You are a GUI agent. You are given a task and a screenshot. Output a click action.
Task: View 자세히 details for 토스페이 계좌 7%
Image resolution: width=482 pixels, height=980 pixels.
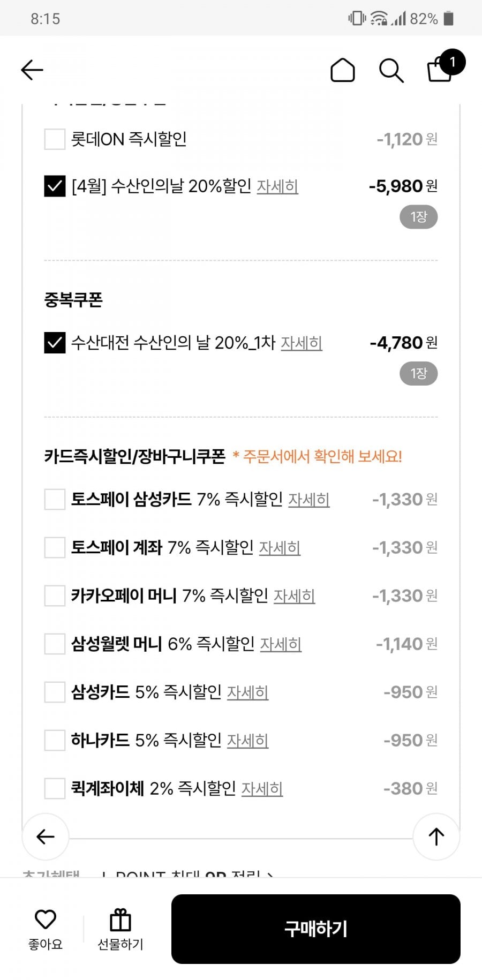[280, 548]
